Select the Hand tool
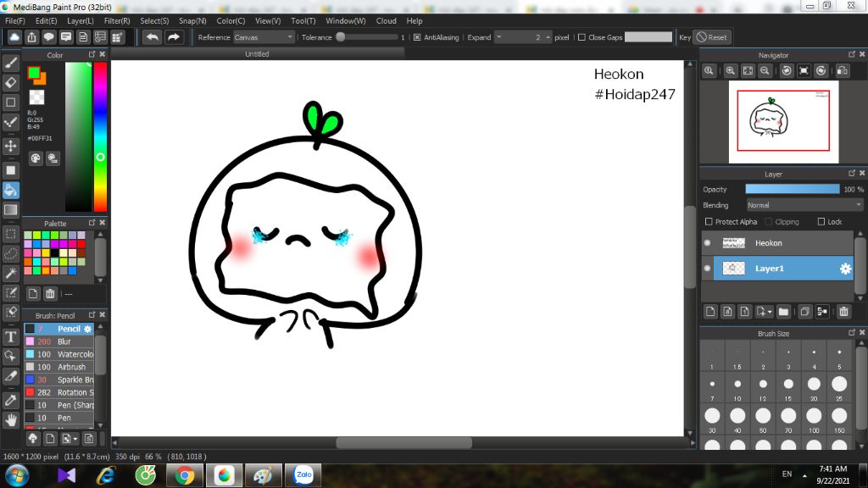The image size is (868, 488). click(10, 420)
